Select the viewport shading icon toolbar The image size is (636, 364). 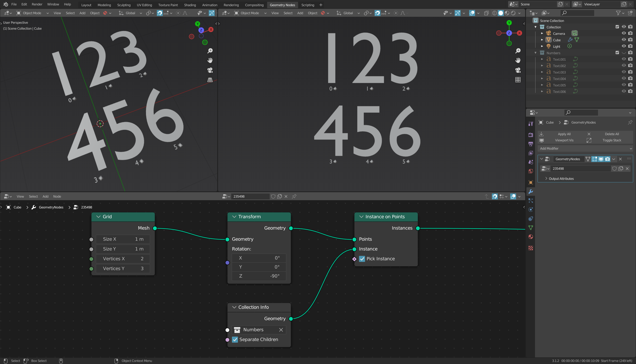coord(505,13)
